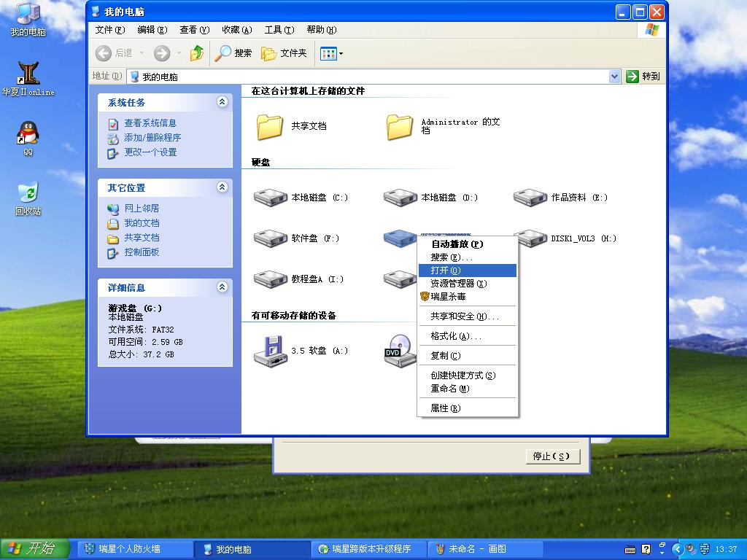Choose 打开(O) in context menu
Viewport: 747px width, 560px height.
467,271
